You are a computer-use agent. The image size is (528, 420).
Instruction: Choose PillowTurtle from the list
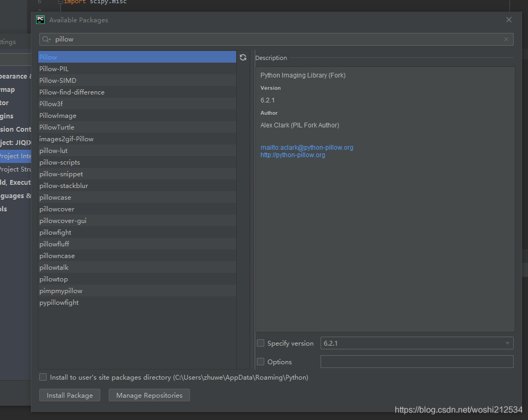137,127
